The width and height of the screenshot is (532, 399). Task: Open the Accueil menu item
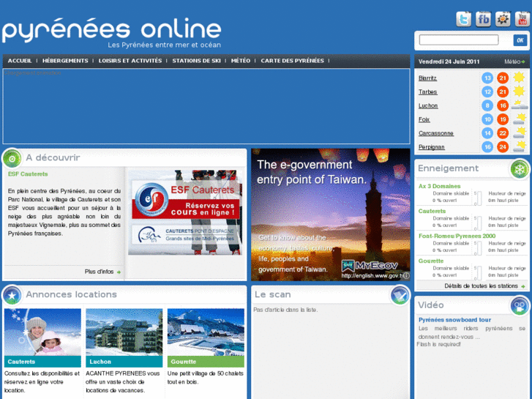pyautogui.click(x=20, y=61)
